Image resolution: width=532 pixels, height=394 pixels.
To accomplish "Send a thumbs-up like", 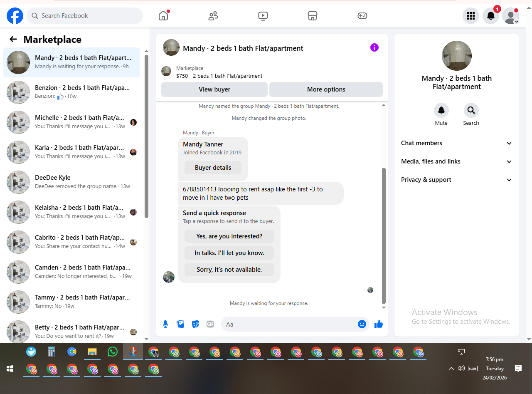I will click(378, 324).
